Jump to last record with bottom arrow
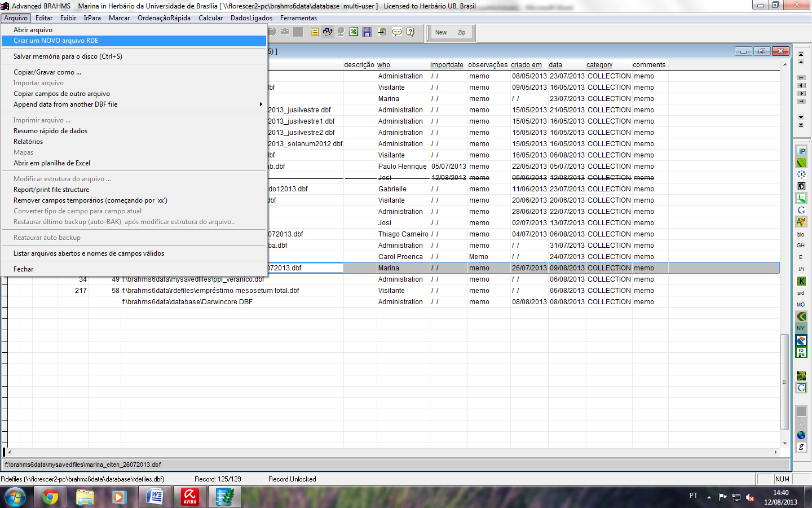Screen dimensions: 812x508 801,125
